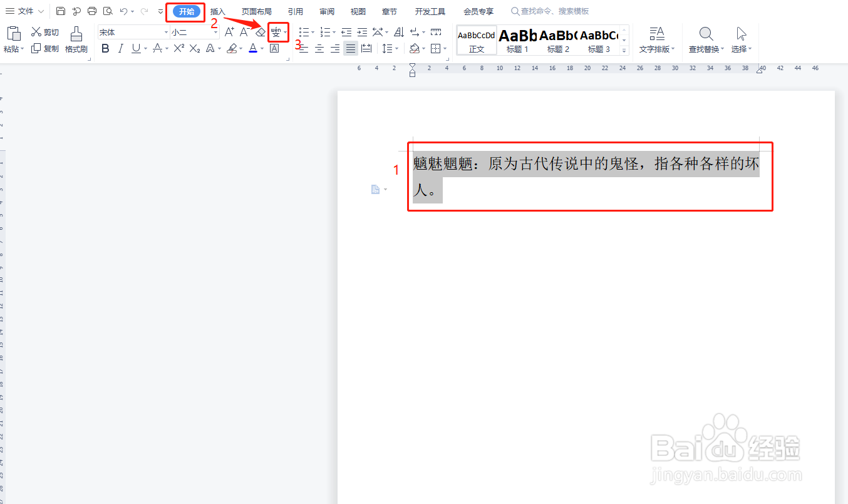
Task: Select the character border icon
Action: (274, 48)
